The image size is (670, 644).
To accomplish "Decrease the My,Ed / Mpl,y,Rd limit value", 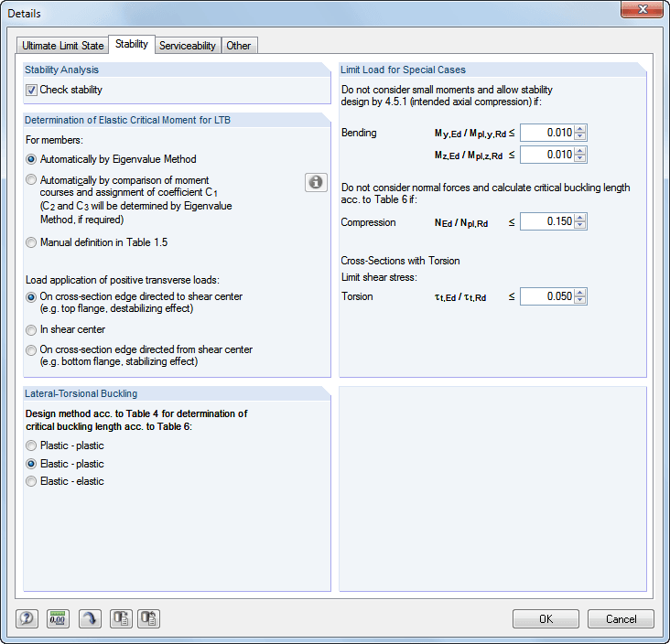I will click(579, 136).
